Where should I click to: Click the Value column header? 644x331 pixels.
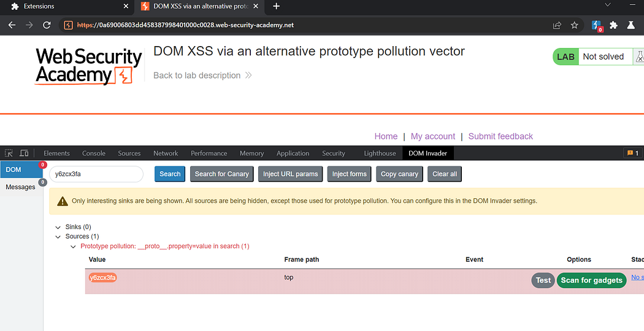[x=98, y=259]
